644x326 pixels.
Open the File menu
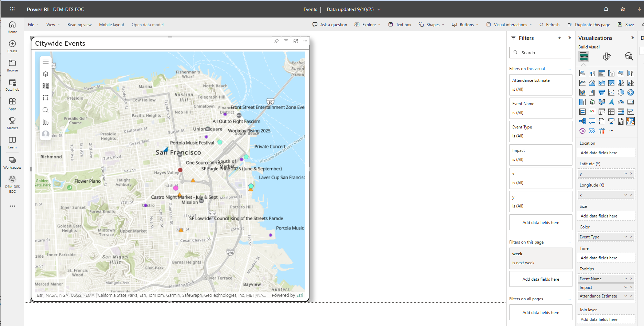(33, 25)
